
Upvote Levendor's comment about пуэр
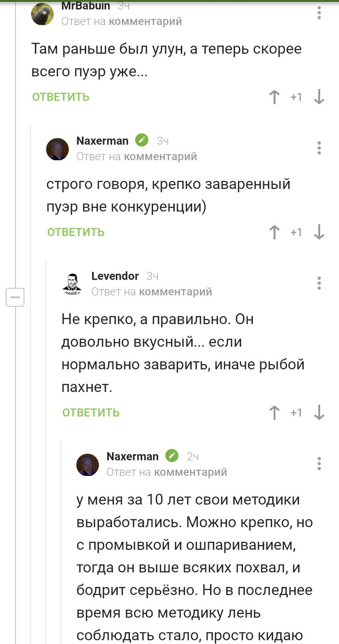pyautogui.click(x=275, y=413)
